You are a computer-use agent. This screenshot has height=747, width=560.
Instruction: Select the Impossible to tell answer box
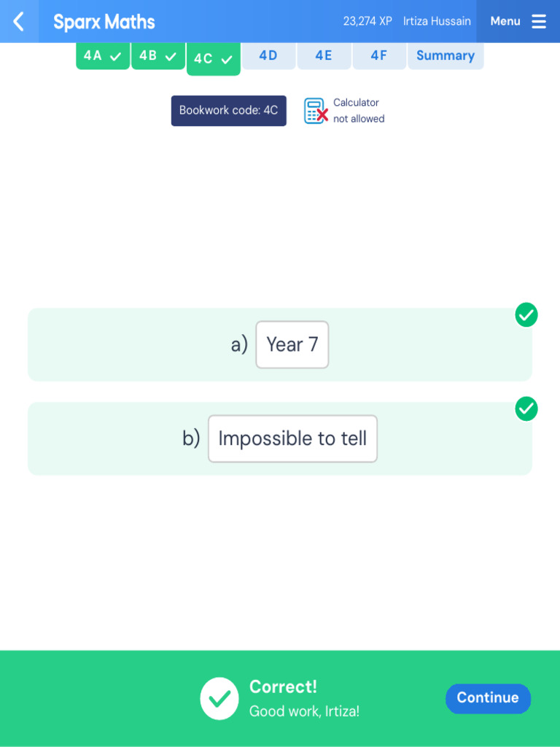[x=292, y=438]
